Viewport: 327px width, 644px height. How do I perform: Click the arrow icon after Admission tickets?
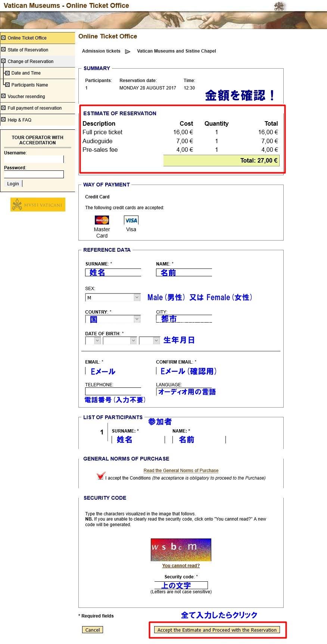click(x=128, y=51)
